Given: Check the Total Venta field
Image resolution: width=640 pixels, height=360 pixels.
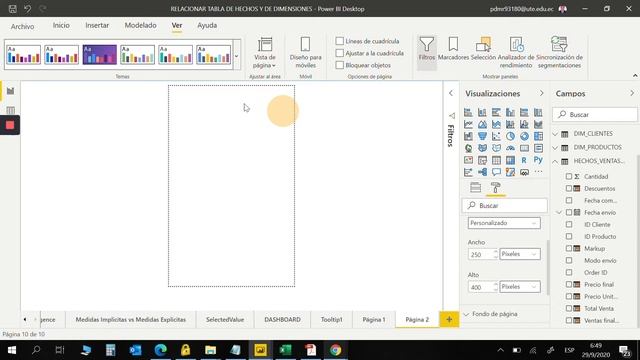Looking at the screenshot, I should tap(569, 308).
